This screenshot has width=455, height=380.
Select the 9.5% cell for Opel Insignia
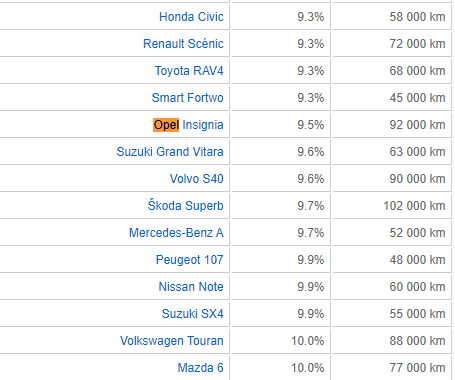coord(281,125)
